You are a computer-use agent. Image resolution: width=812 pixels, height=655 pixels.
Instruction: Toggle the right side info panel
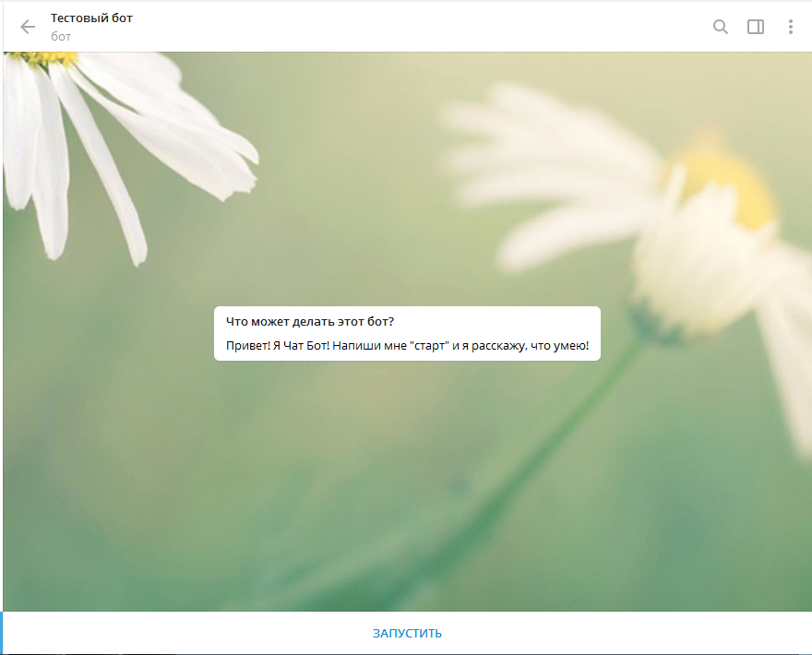pos(755,27)
